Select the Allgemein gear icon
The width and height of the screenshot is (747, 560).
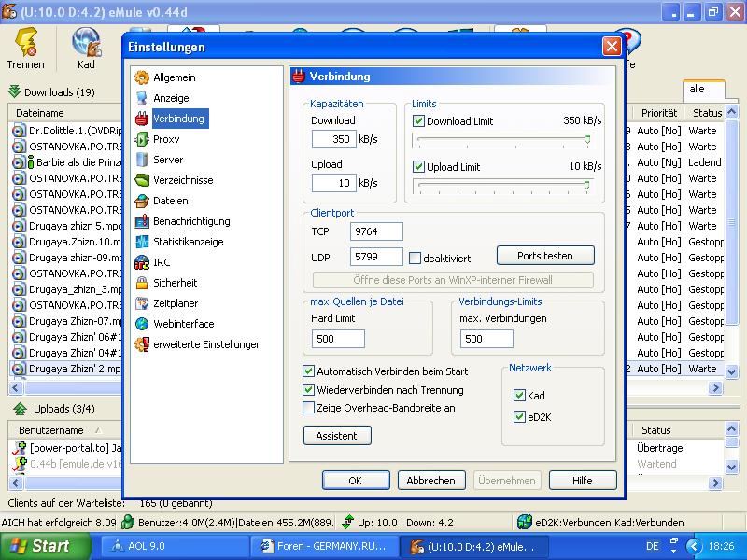click(142, 77)
